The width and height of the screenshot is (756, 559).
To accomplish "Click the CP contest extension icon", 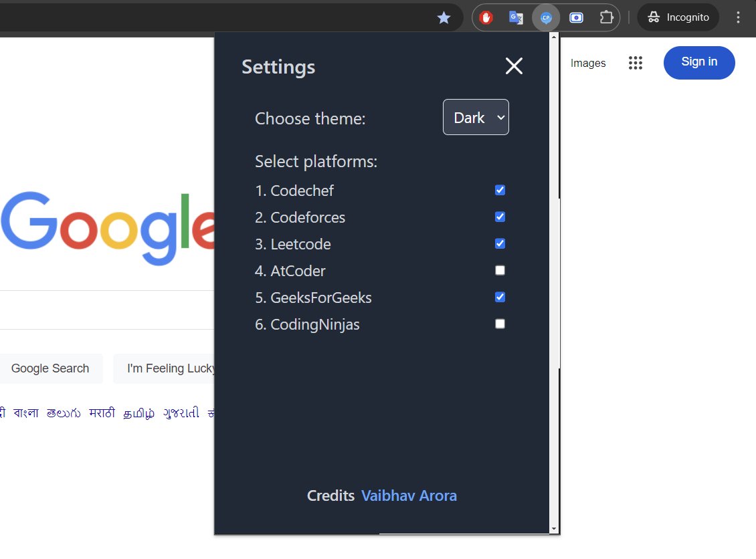I will click(x=546, y=18).
